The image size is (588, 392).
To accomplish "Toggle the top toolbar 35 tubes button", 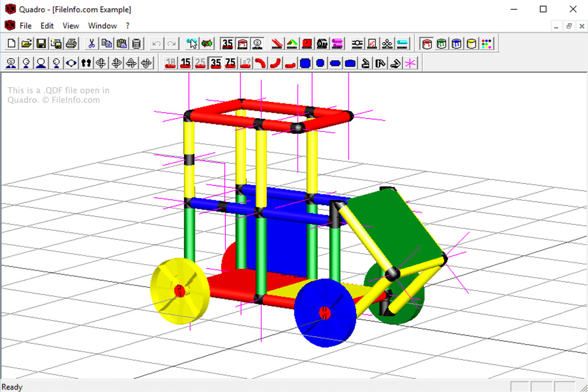I will (x=227, y=44).
